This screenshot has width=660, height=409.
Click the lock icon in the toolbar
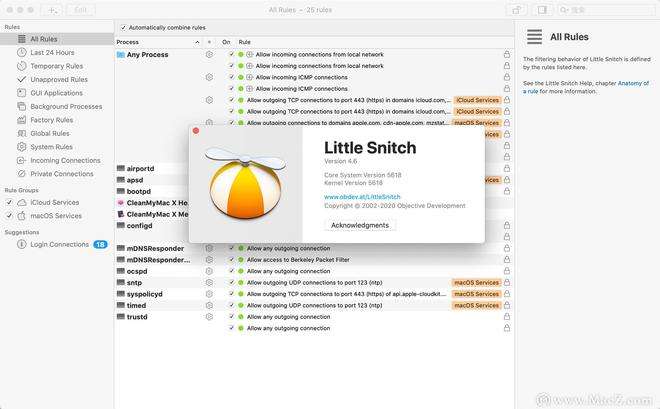pyautogui.click(x=516, y=10)
